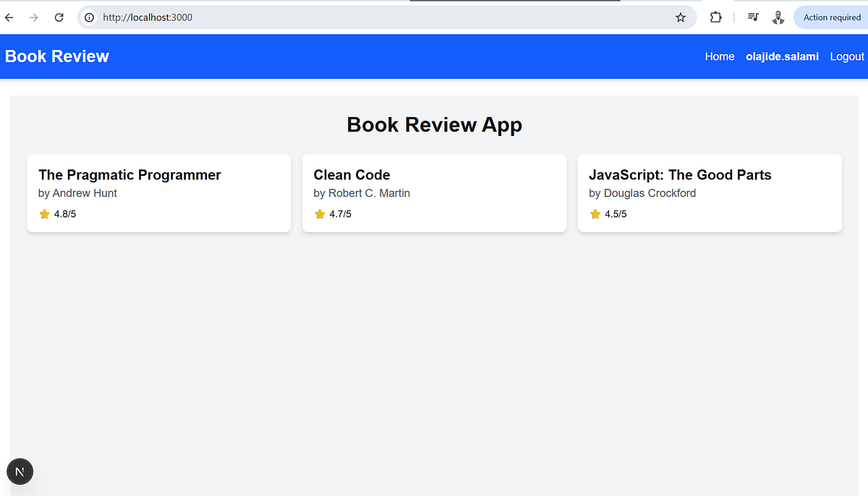Select the Home menu item
Image resolution: width=868 pixels, height=496 pixels.
(x=719, y=56)
